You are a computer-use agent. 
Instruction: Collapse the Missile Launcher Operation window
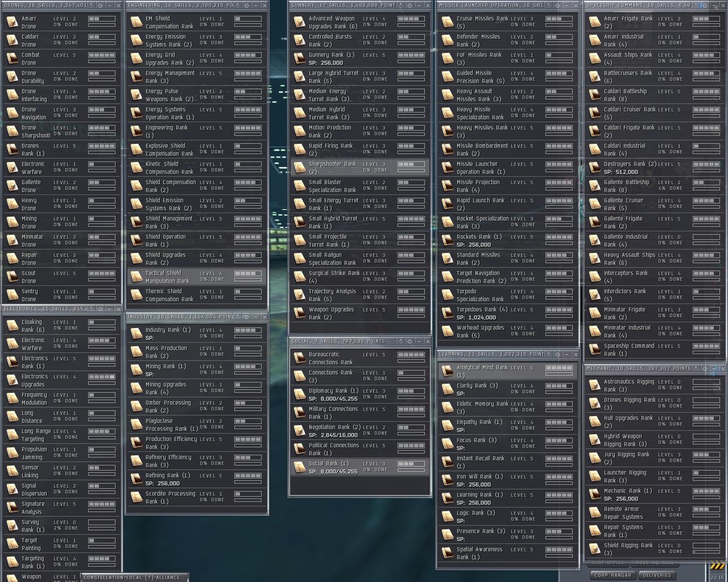click(x=566, y=5)
